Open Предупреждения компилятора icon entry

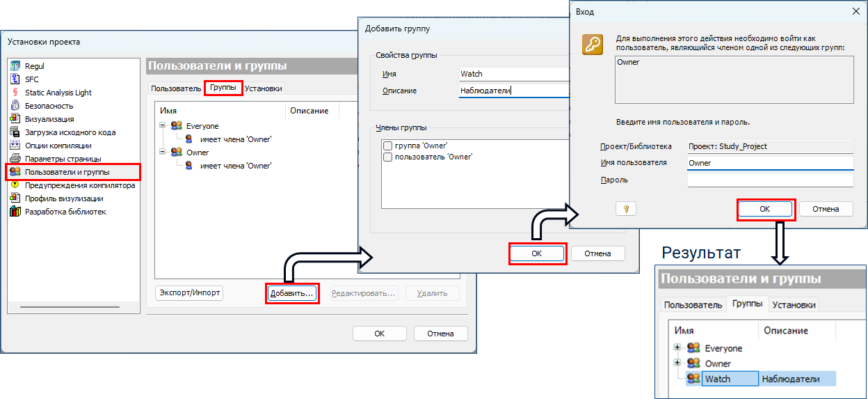(x=15, y=185)
